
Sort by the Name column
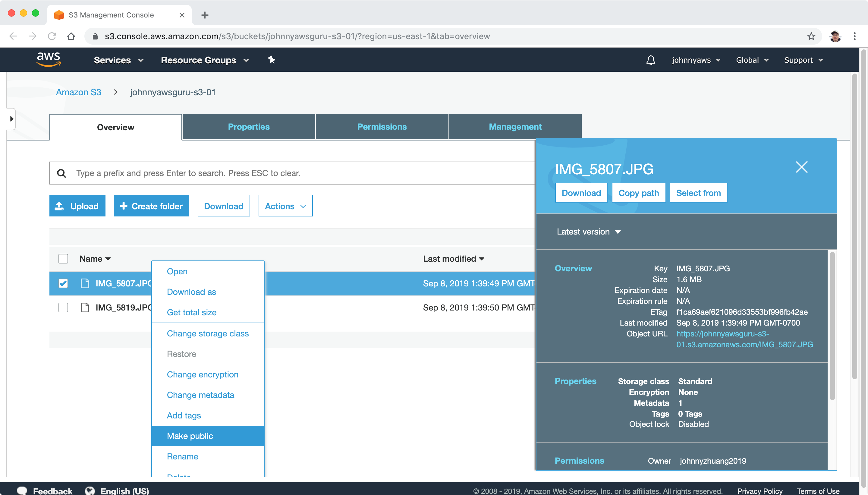(95, 259)
